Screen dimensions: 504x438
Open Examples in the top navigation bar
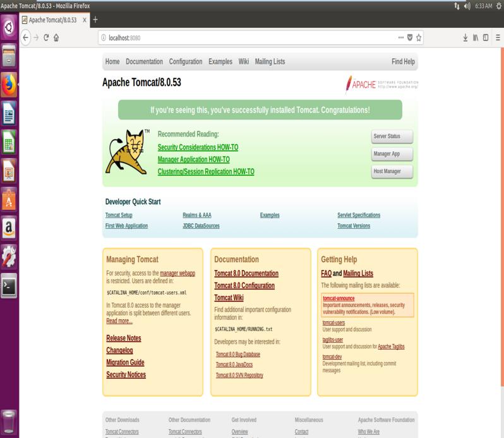coord(220,61)
